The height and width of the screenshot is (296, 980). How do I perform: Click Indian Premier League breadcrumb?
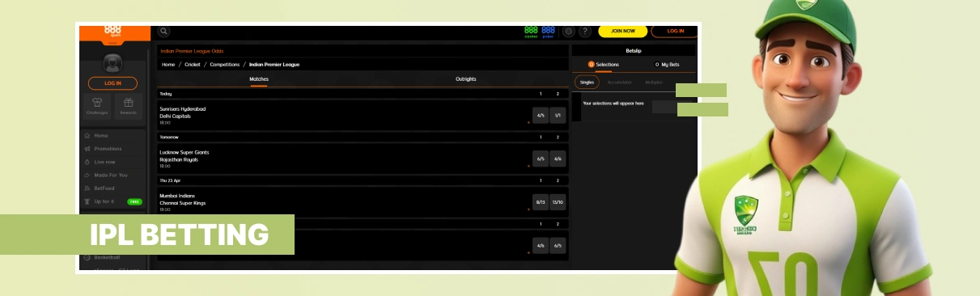click(x=274, y=64)
